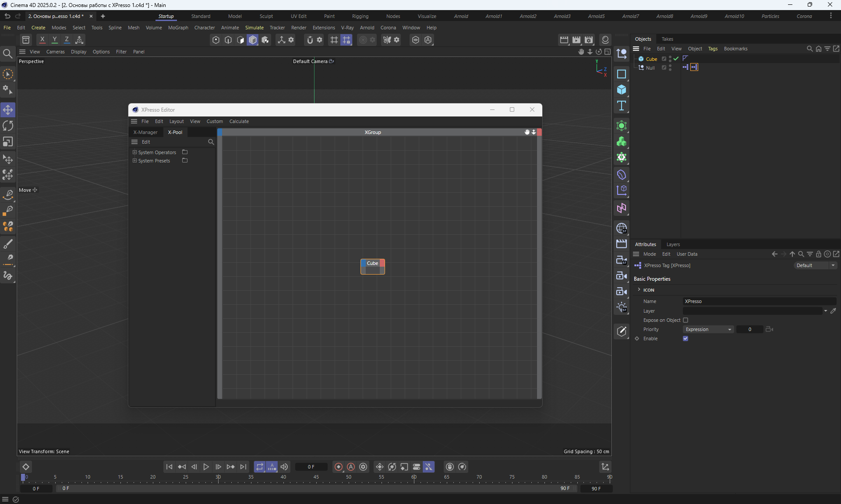Toggle autokeying button in timeline controls
This screenshot has width=841, height=504.
pyautogui.click(x=351, y=467)
